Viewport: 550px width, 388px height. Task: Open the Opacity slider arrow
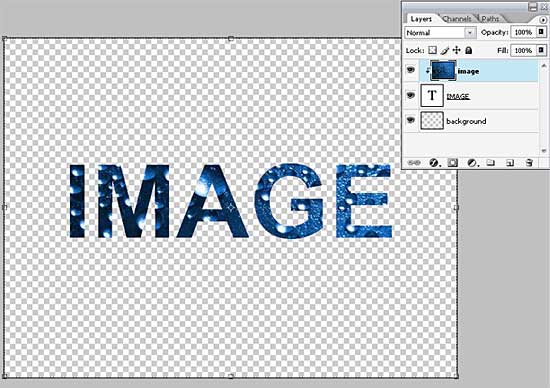pos(541,32)
